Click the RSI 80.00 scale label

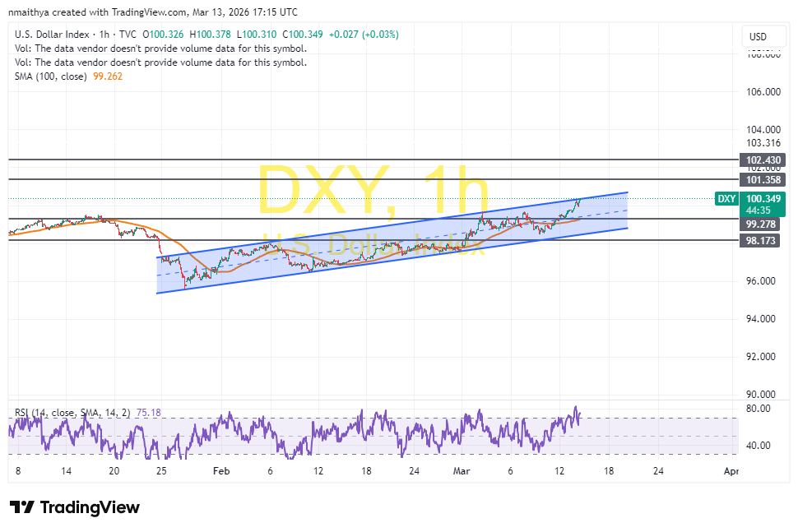pos(758,409)
